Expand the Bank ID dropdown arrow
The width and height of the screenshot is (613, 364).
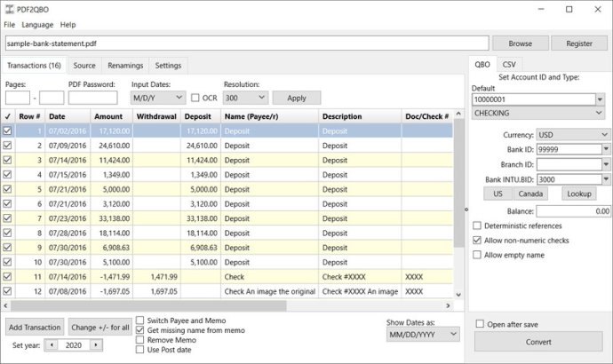coord(606,149)
